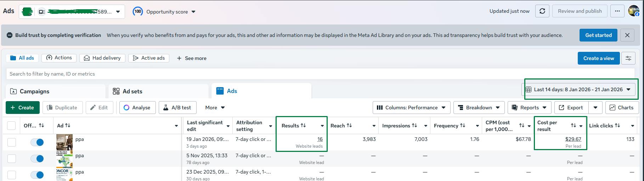Click the green Create button
Viewport: 644px width, 181px height.
23,108
